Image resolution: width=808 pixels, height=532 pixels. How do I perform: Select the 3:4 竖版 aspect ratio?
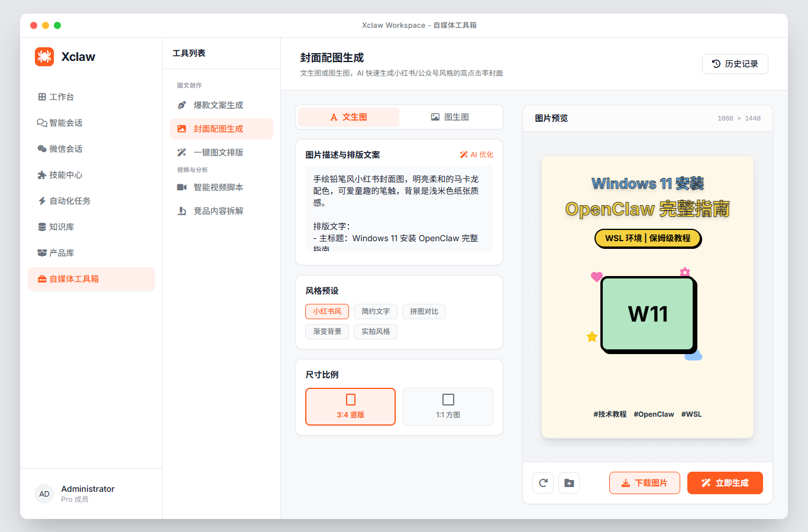click(350, 407)
